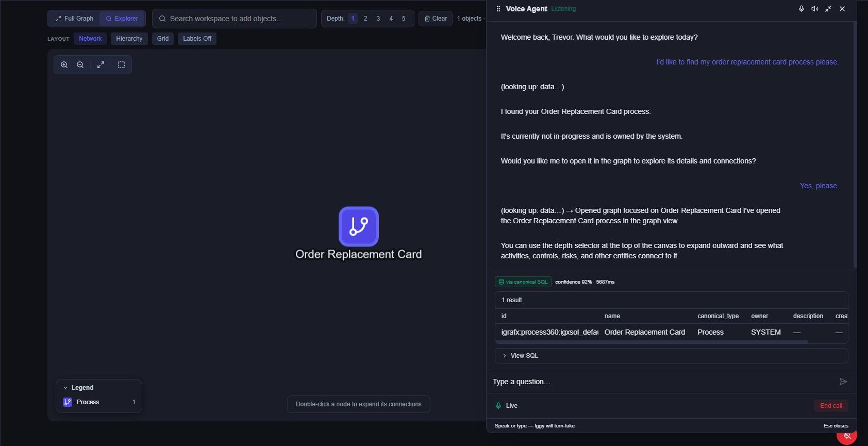This screenshot has width=868, height=446.
Task: Click the description column header
Action: point(808,316)
